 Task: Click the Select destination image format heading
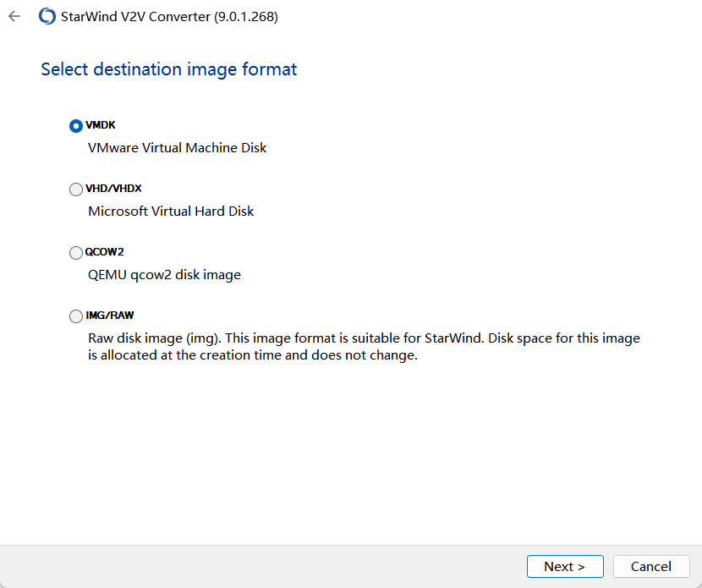coord(169,69)
